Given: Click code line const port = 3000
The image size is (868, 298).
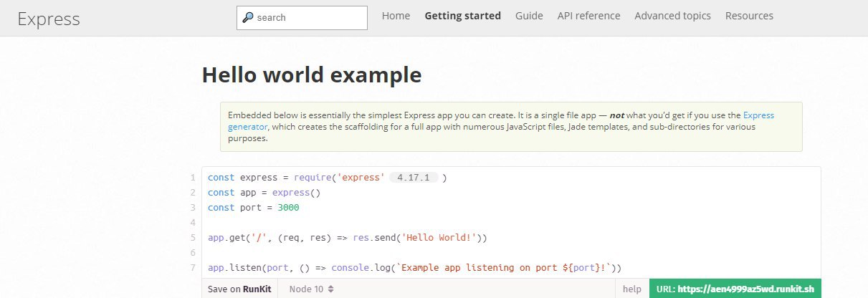Looking at the screenshot, I should point(254,208).
